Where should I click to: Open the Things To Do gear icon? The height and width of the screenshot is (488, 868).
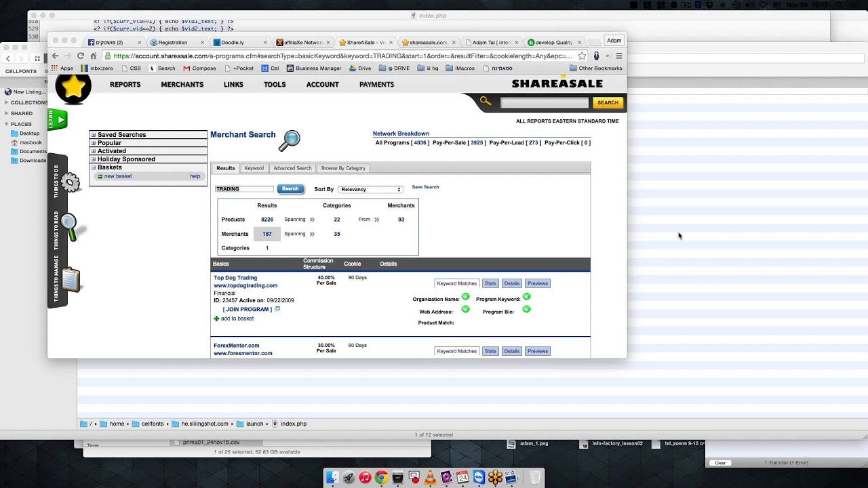70,182
